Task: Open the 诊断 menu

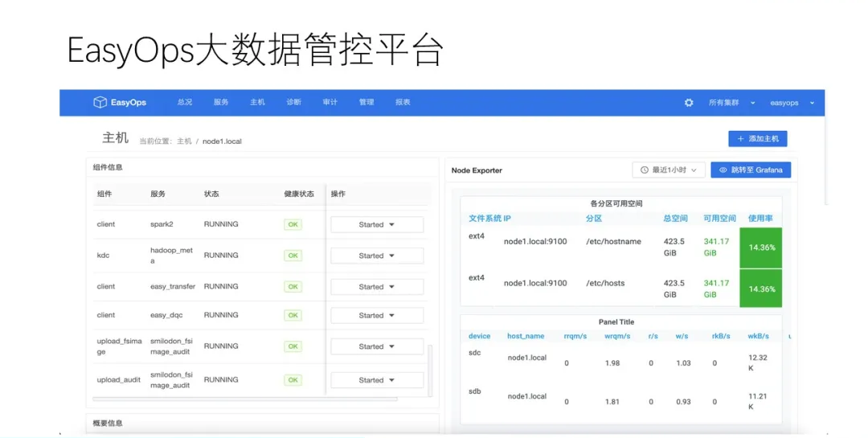Action: click(x=294, y=102)
